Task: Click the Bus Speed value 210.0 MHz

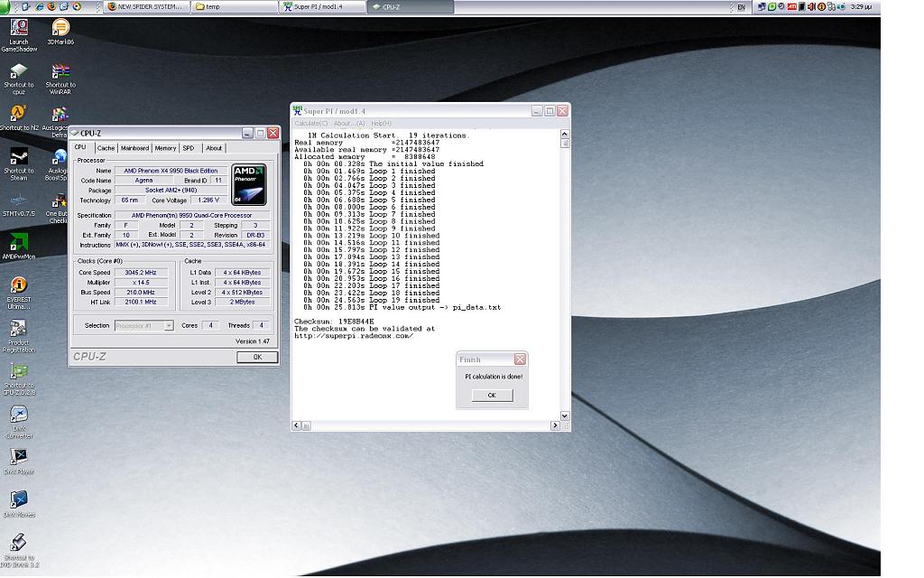Action: 140,293
